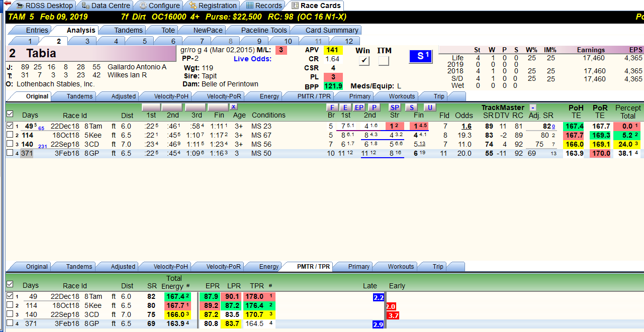Click the blank button above the Fin column
The image size is (644, 332).
click(218, 107)
